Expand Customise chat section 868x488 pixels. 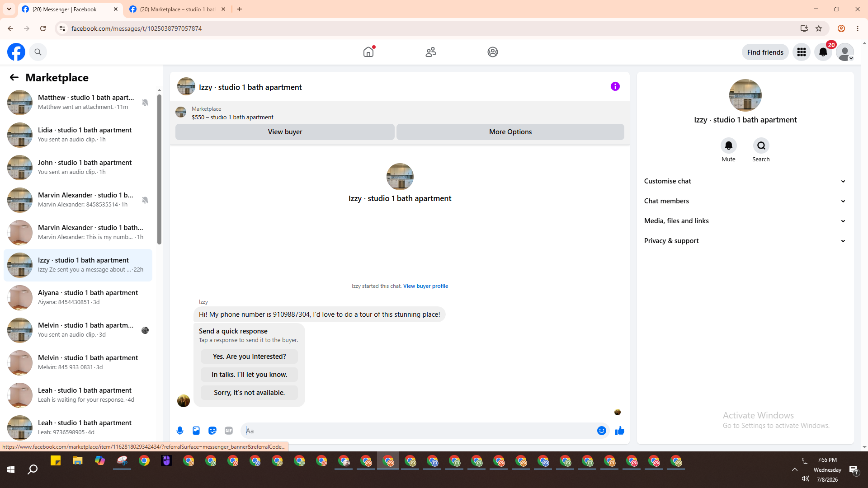[x=745, y=181]
